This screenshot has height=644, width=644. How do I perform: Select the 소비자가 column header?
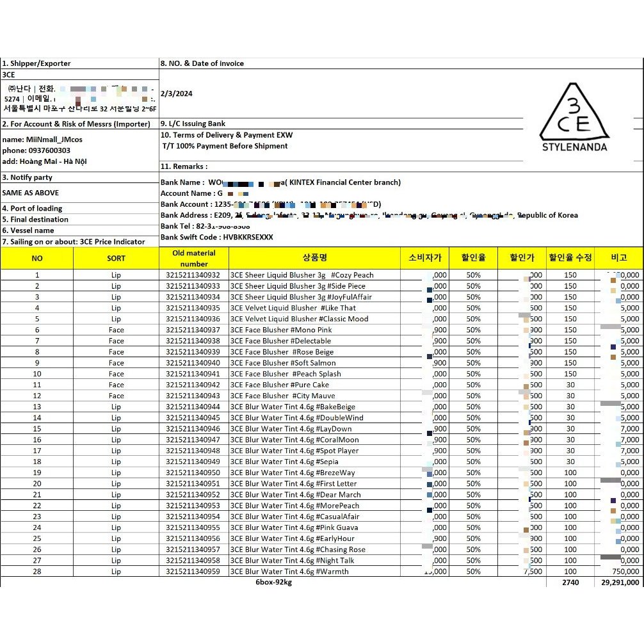[x=424, y=259]
